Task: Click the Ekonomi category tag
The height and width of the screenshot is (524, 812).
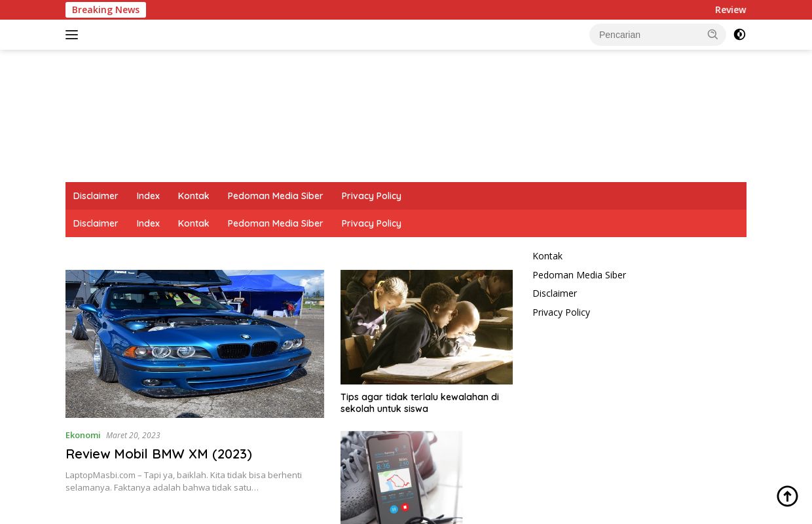Action: coord(83,435)
